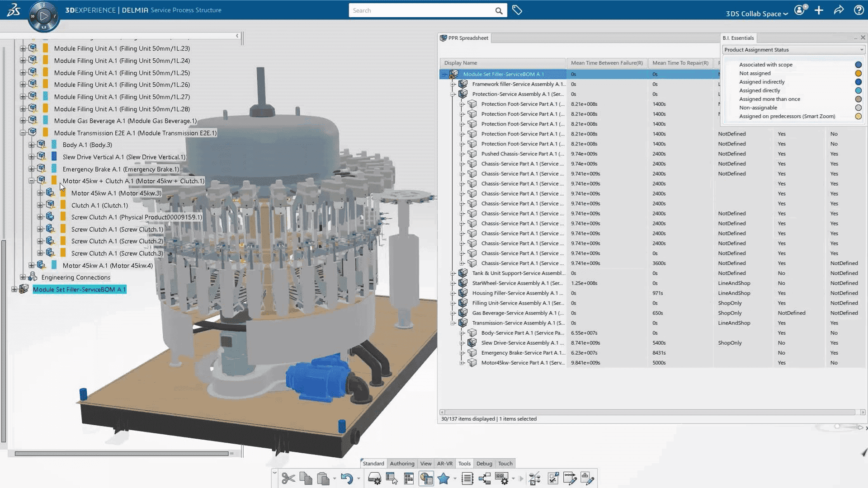
Task: Open the compass play button
Action: point(44,16)
